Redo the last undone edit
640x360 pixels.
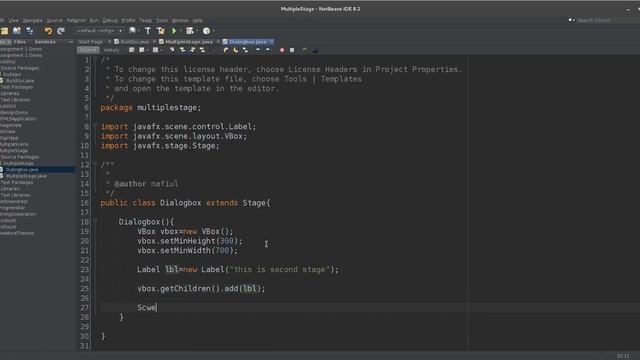(61, 31)
